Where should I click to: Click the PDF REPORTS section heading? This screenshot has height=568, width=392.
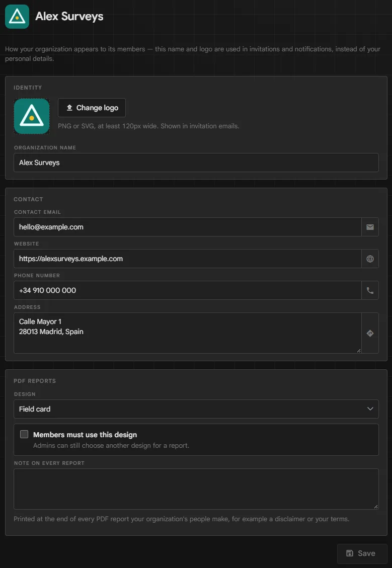pyautogui.click(x=35, y=381)
